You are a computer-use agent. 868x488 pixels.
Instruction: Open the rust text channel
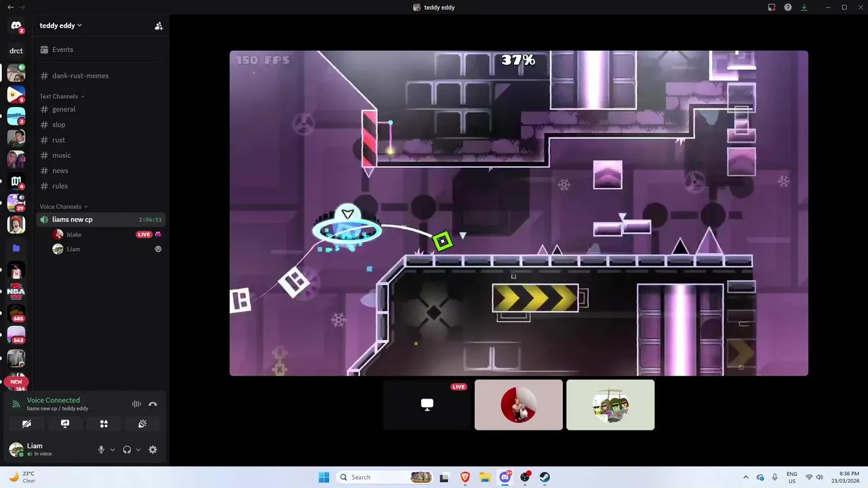(x=100, y=140)
